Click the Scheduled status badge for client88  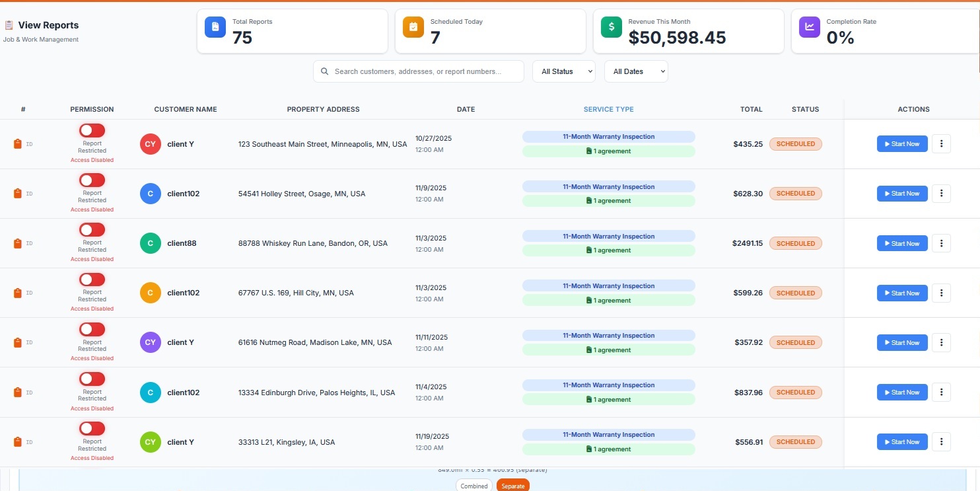(x=795, y=243)
